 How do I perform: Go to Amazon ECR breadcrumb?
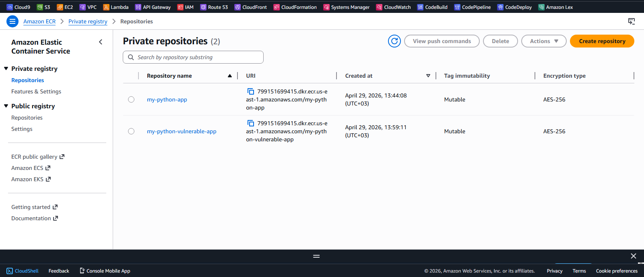click(39, 21)
